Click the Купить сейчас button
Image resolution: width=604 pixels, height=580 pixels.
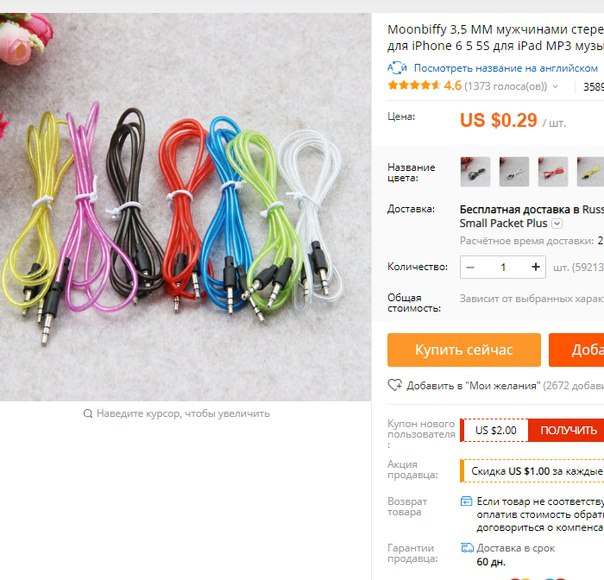[464, 350]
